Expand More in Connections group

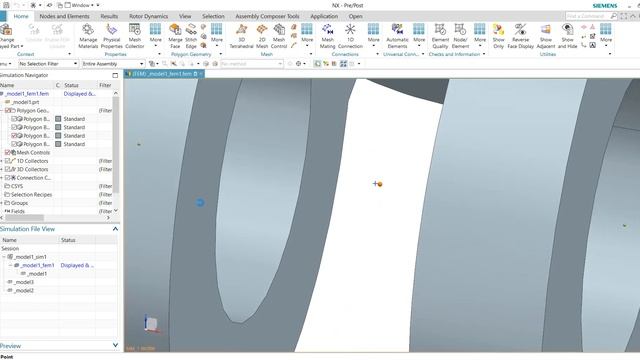373,36
